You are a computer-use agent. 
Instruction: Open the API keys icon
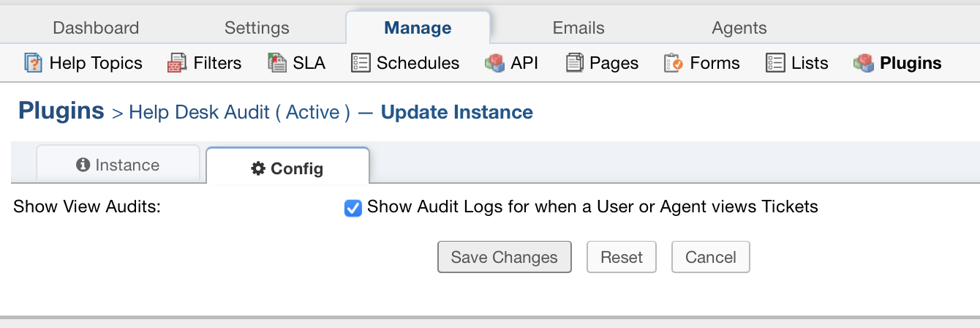(494, 63)
